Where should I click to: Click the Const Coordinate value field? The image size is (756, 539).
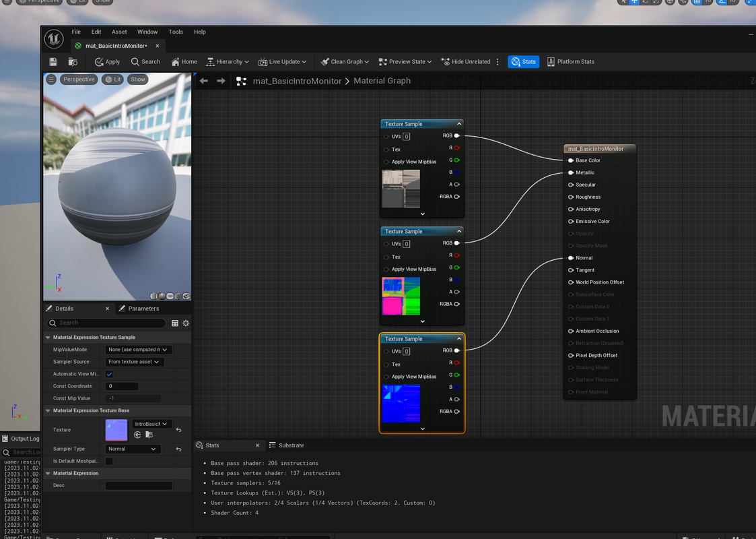pyautogui.click(x=122, y=386)
